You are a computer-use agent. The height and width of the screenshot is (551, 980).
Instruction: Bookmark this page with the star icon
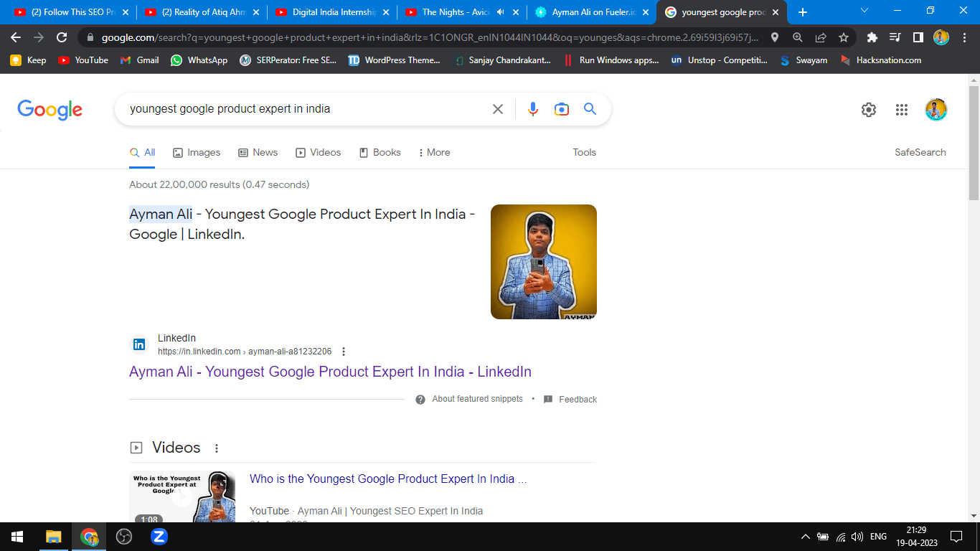(844, 37)
